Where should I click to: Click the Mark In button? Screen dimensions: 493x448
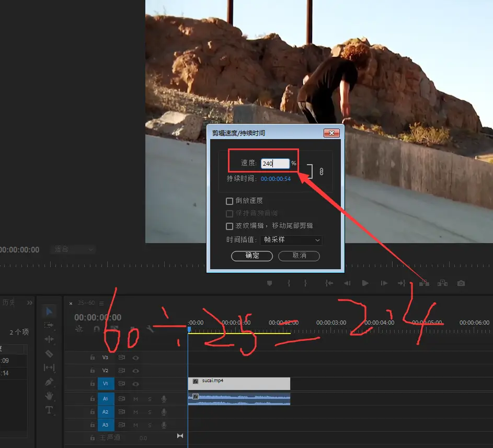click(289, 283)
